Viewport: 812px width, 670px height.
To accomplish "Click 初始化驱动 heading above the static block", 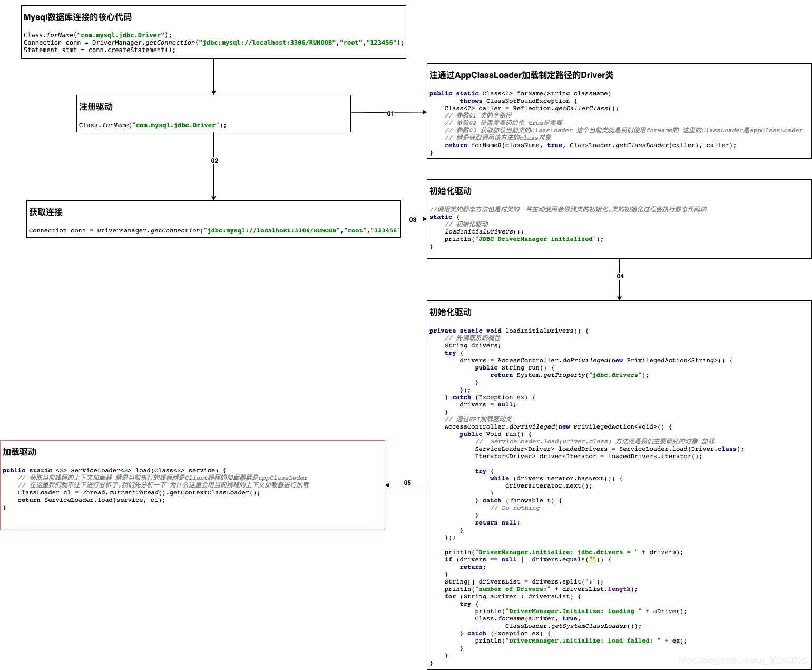I will point(451,191).
